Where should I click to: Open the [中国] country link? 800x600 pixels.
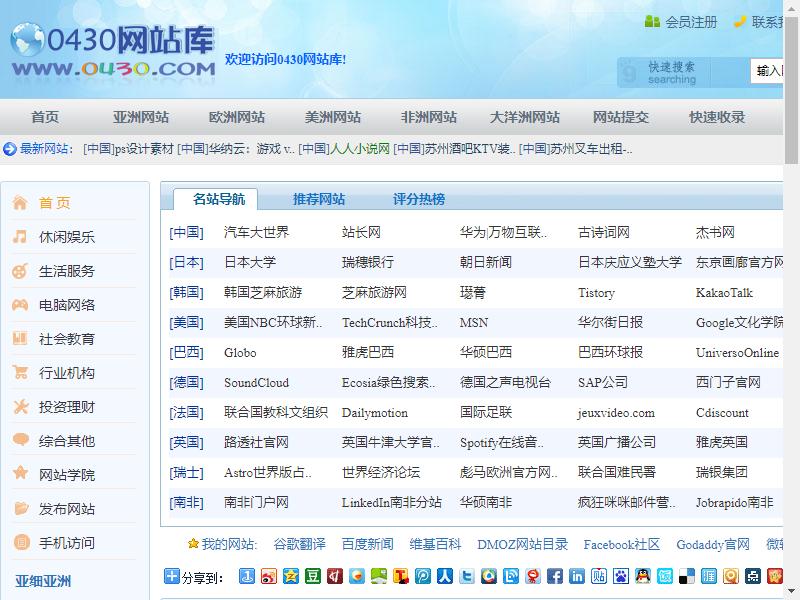186,233
